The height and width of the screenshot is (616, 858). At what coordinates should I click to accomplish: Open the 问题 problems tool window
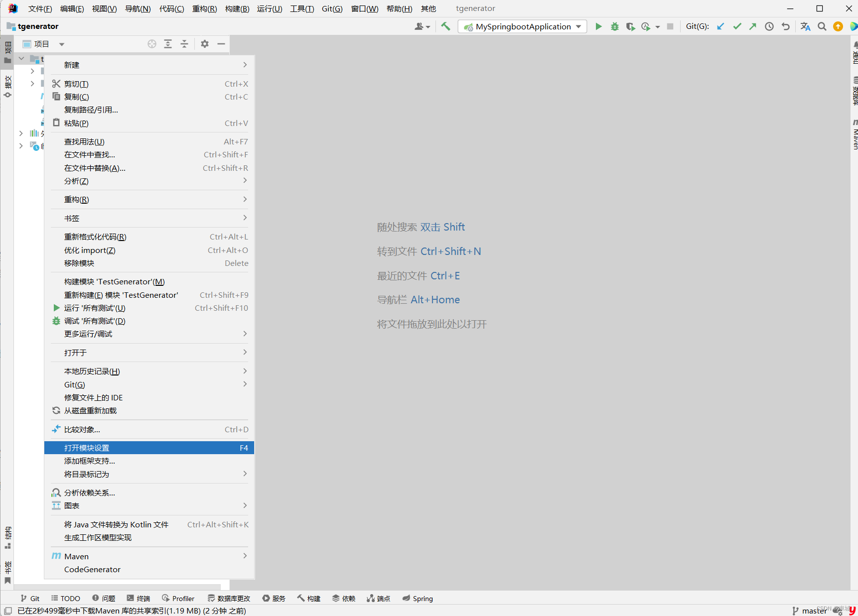(x=104, y=598)
